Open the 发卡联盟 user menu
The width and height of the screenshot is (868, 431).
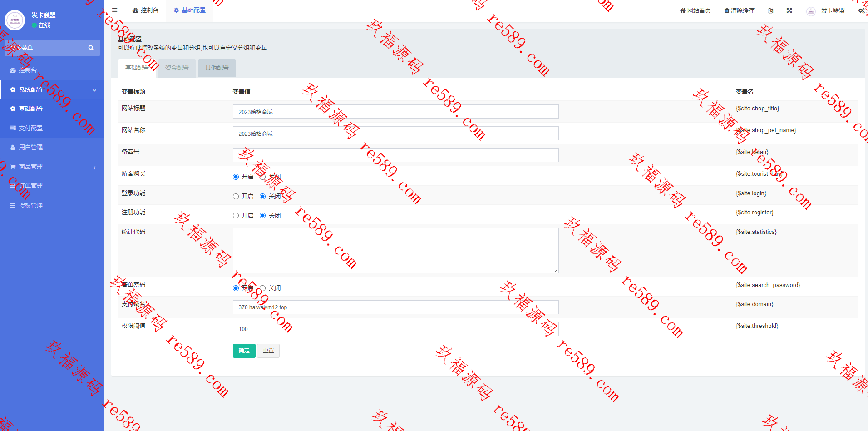point(826,10)
